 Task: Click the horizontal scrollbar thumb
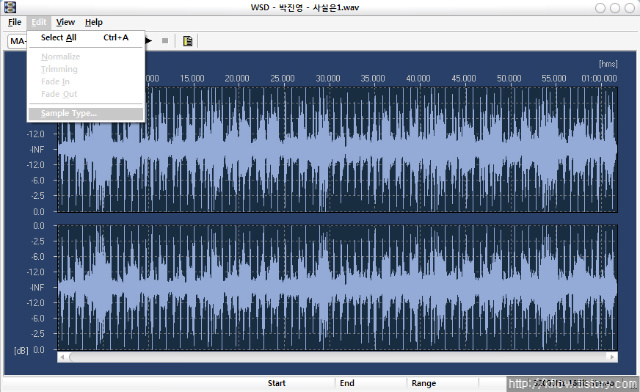337,357
